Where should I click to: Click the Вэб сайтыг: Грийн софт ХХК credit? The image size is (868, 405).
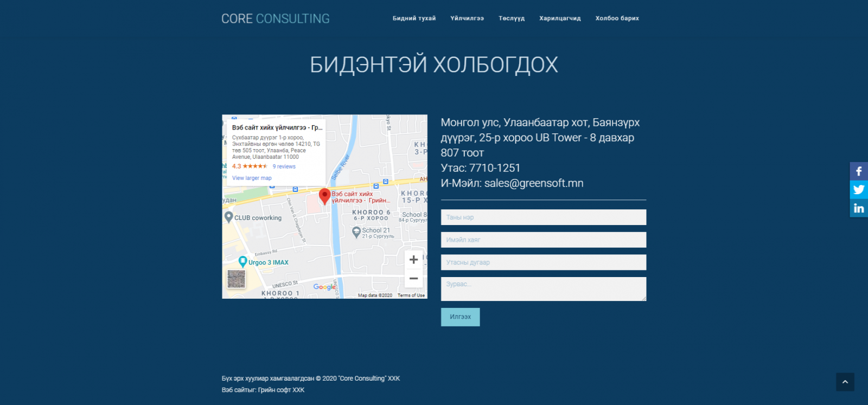click(263, 390)
